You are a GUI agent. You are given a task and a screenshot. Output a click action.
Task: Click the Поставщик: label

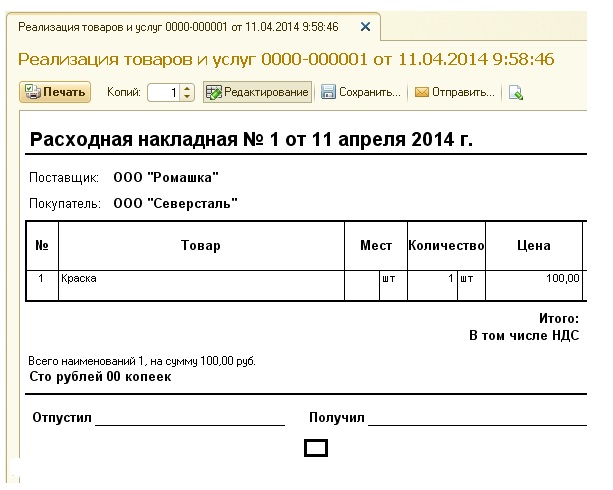[64, 178]
